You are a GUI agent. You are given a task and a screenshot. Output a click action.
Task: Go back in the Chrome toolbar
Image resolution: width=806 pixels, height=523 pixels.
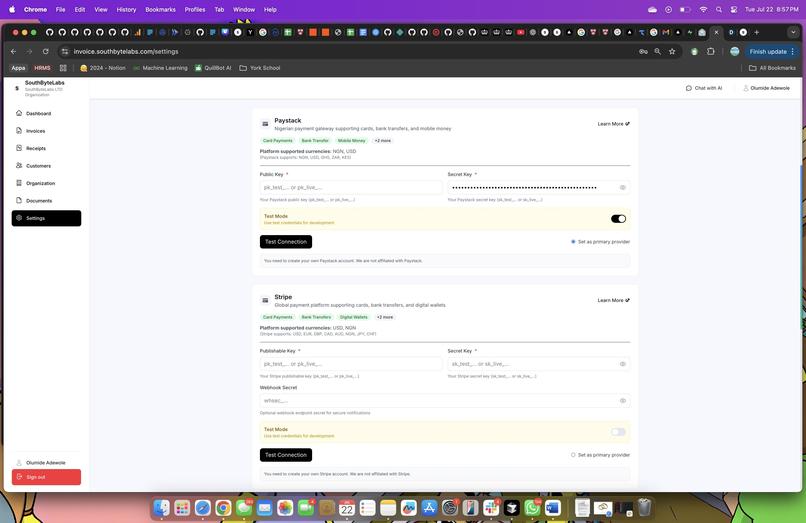point(13,51)
